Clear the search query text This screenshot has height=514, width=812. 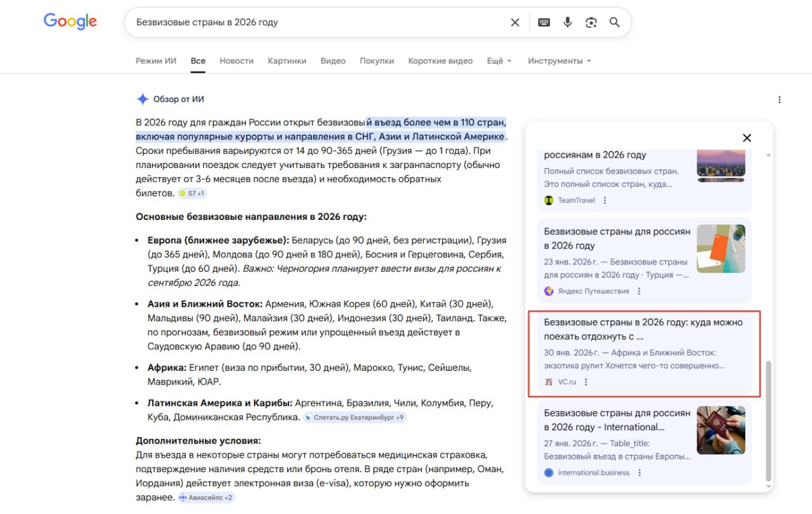pos(515,23)
